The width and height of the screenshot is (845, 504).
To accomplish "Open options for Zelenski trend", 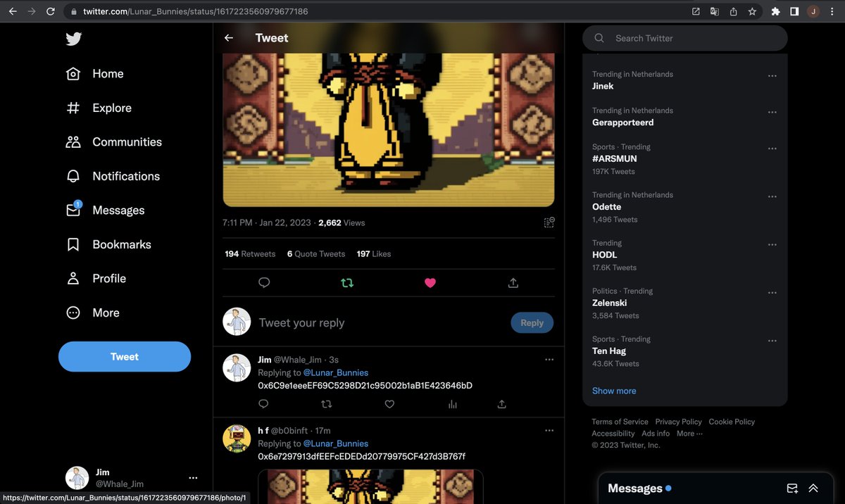I will pos(772,293).
